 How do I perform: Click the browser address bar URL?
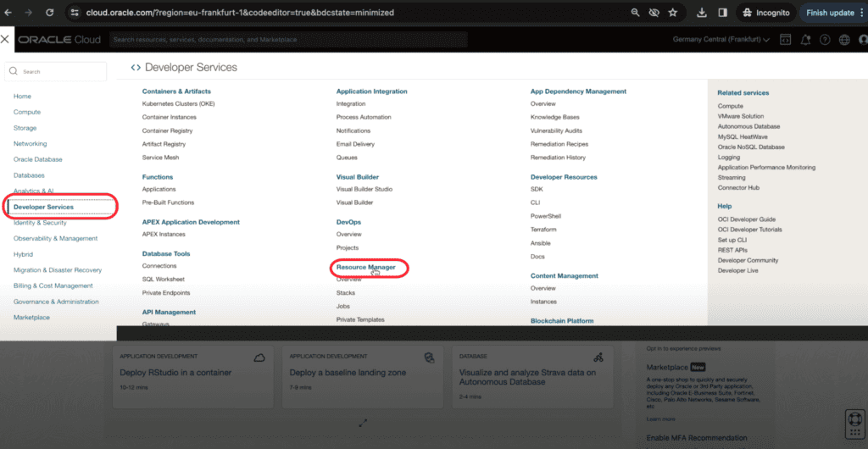240,12
